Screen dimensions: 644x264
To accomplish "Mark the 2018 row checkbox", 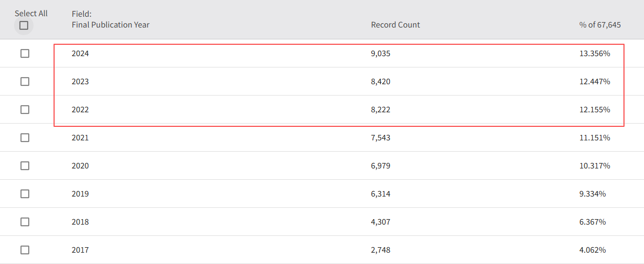I will (x=25, y=222).
